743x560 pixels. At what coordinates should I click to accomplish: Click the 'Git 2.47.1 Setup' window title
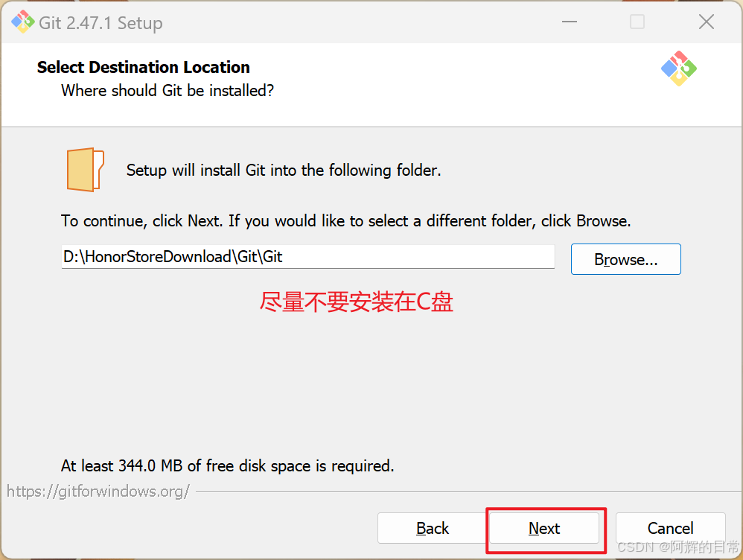tap(101, 23)
